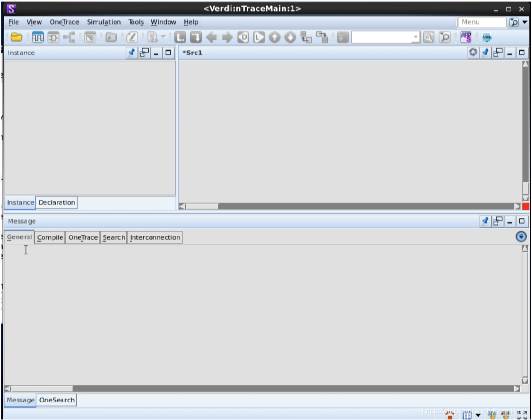Switch to the Search message tab
532x420 pixels.
tap(114, 237)
